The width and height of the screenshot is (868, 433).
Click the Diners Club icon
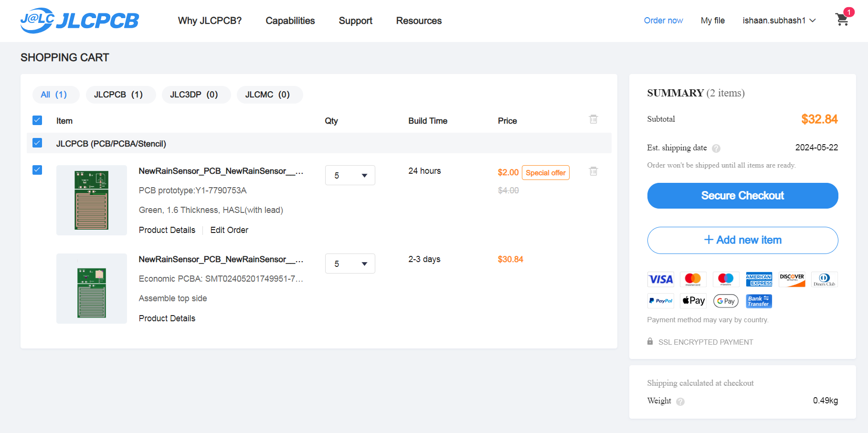tap(825, 279)
